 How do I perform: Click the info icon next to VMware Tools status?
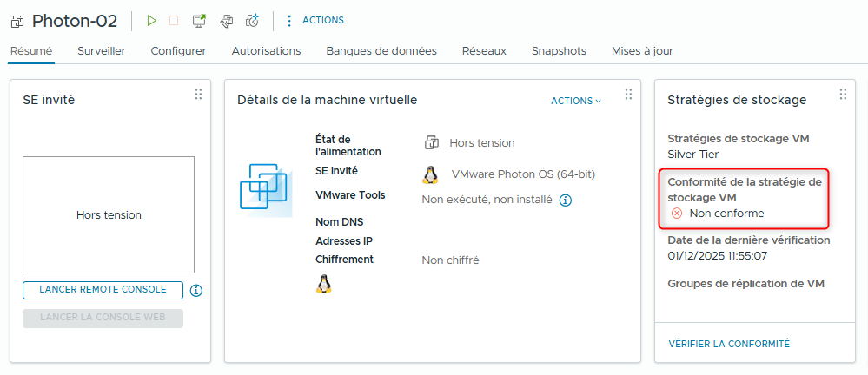[565, 201]
